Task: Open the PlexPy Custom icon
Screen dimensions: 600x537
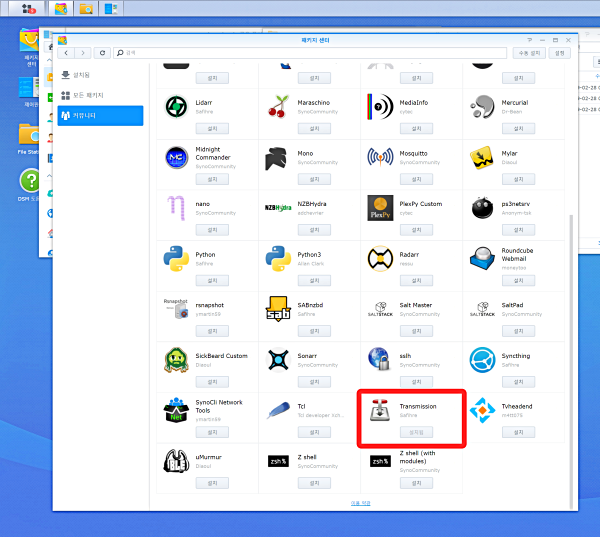Action: click(380, 208)
